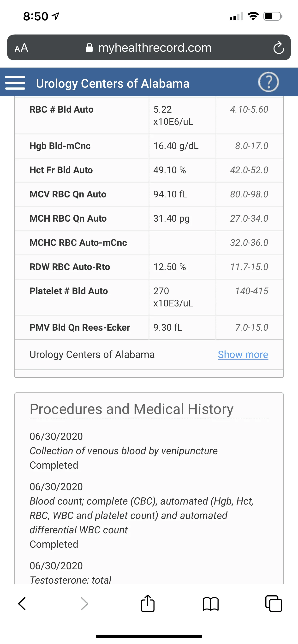The height and width of the screenshot is (644, 298).
Task: Tap the MCHC RBC Auto-mCnc row
Action: pyautogui.click(x=149, y=242)
